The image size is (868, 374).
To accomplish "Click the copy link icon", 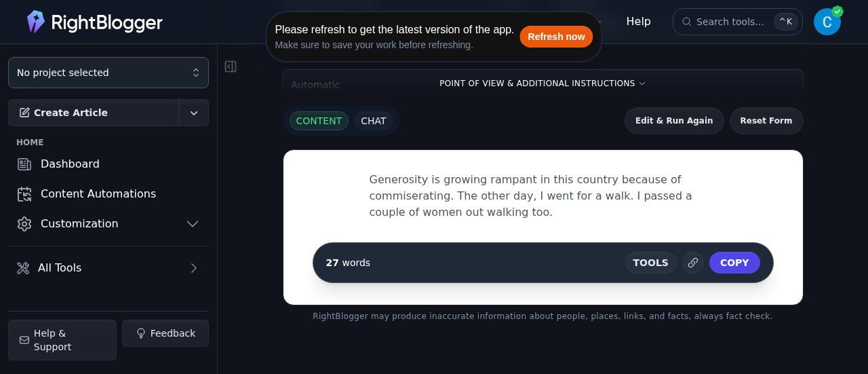I will (x=693, y=263).
